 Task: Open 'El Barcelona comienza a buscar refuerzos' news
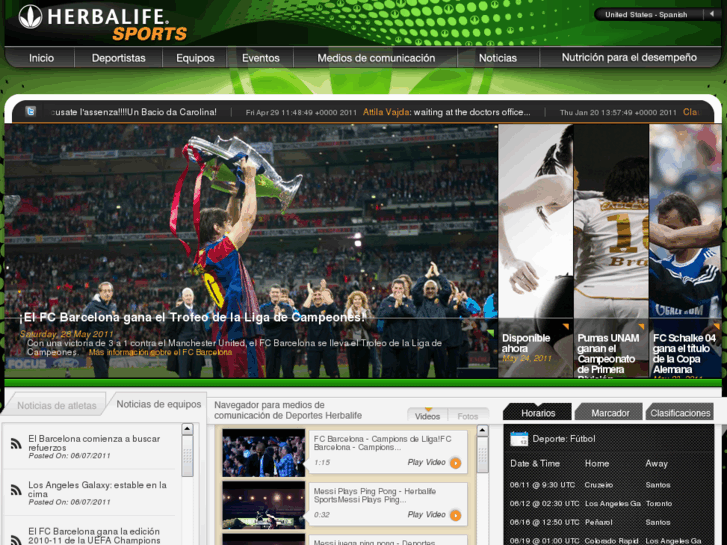pos(94,443)
